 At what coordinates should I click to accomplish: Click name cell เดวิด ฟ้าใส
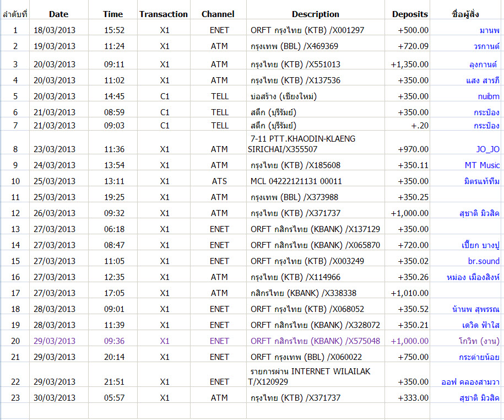[481, 325]
